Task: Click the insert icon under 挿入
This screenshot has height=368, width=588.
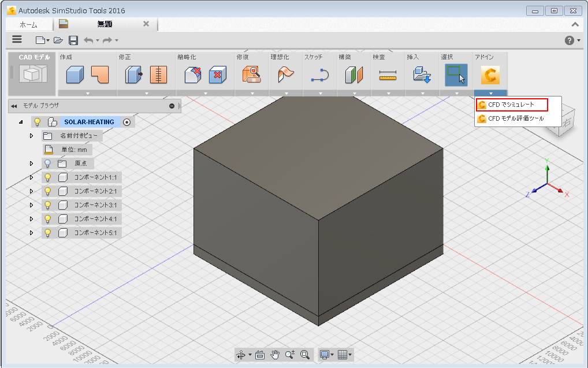Action: pyautogui.click(x=422, y=75)
